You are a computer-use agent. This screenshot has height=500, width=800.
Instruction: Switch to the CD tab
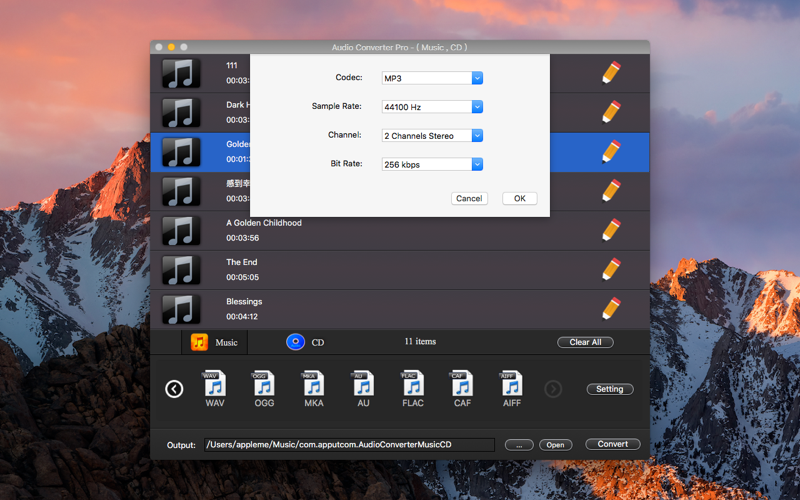pyautogui.click(x=305, y=342)
